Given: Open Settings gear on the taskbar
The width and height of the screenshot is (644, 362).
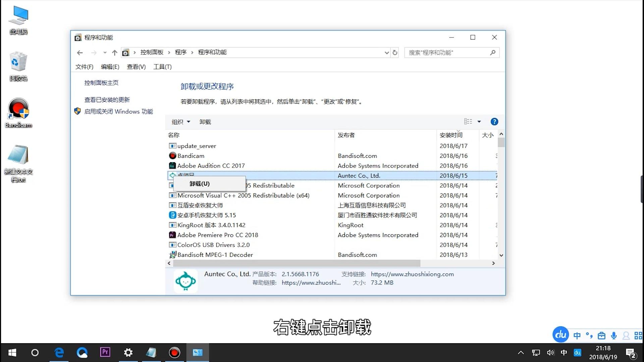Looking at the screenshot, I should (x=128, y=353).
